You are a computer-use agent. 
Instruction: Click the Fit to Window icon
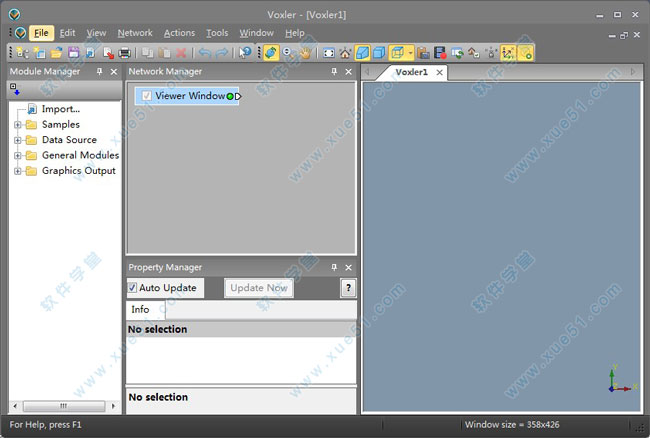pos(328,53)
